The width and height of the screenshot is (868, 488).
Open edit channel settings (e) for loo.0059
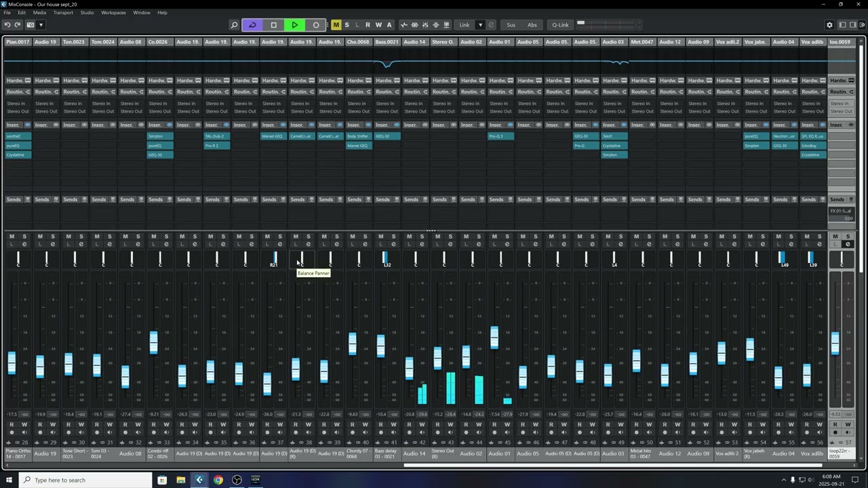pyautogui.click(x=848, y=244)
